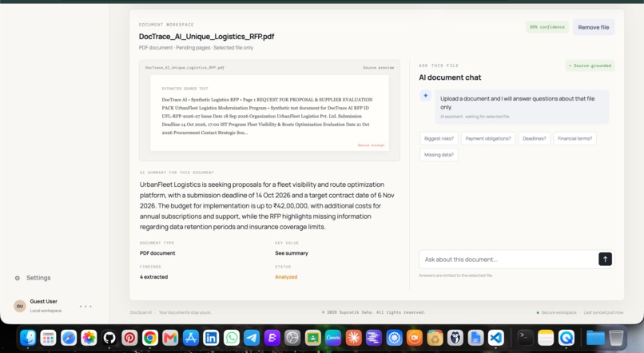
Task: Click the Source excerpt label
Action: pyautogui.click(x=371, y=145)
